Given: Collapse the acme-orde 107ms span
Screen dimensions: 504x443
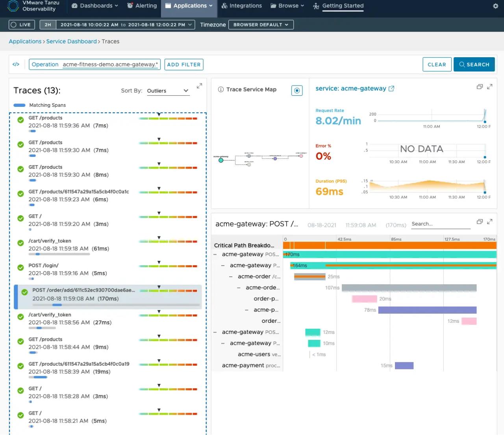Looking at the screenshot, I should tap(239, 288).
